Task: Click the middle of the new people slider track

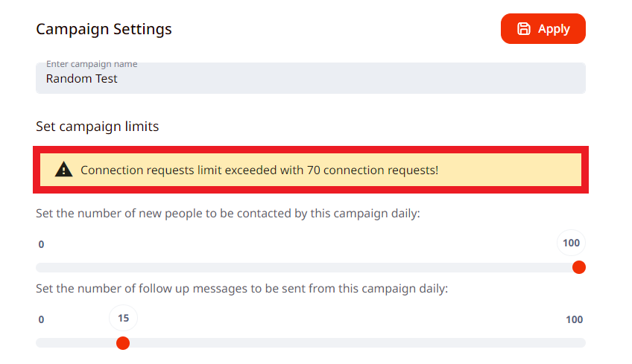Action: pos(310,267)
